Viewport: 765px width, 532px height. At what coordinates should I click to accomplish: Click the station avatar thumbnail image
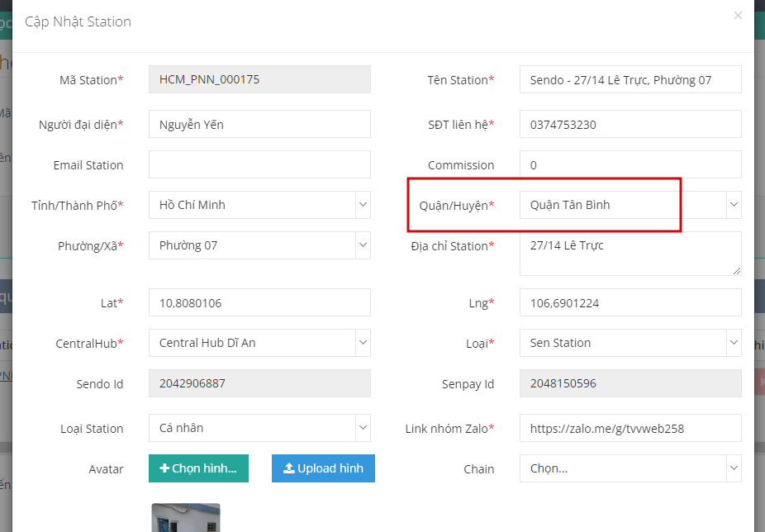click(x=186, y=518)
